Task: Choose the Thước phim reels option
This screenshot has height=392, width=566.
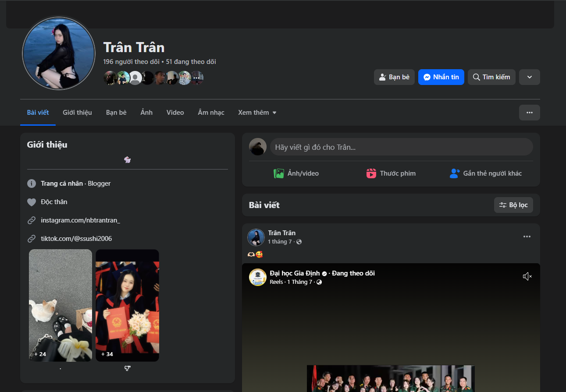Action: coord(391,173)
